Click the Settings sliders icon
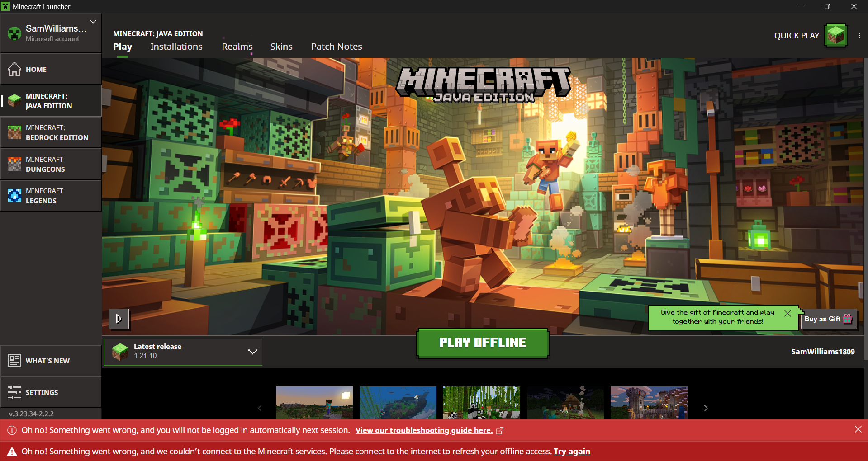The width and height of the screenshot is (868, 461). 14,392
